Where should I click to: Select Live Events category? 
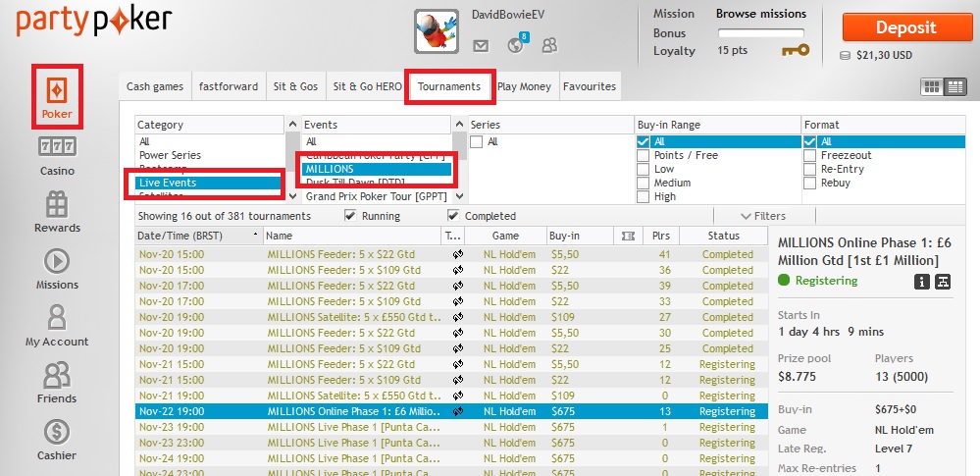pos(209,183)
